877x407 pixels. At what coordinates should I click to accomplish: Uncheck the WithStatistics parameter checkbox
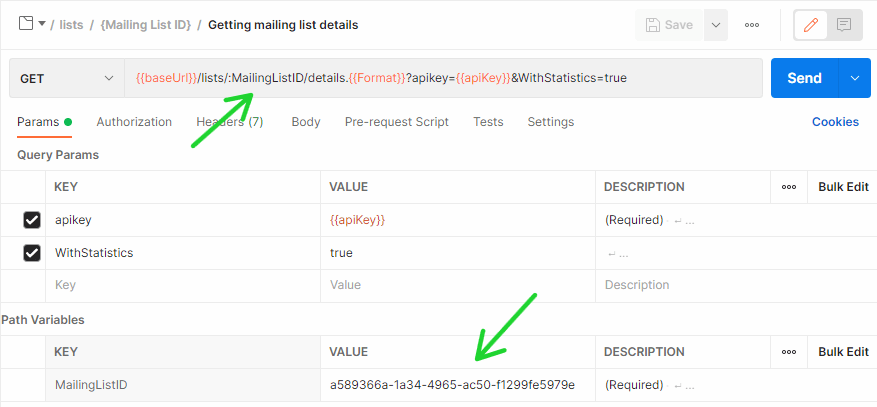(x=32, y=253)
